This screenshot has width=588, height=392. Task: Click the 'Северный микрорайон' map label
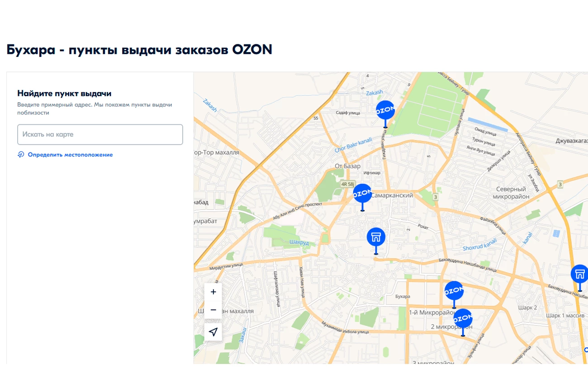pyautogui.click(x=511, y=193)
